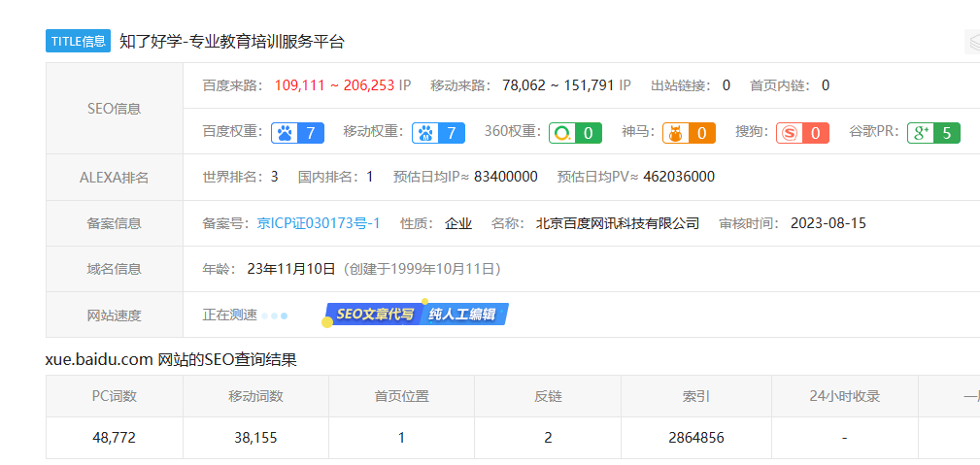Click the Shenma weight badge showing 0
The height and width of the screenshot is (465, 980).
pyautogui.click(x=689, y=132)
